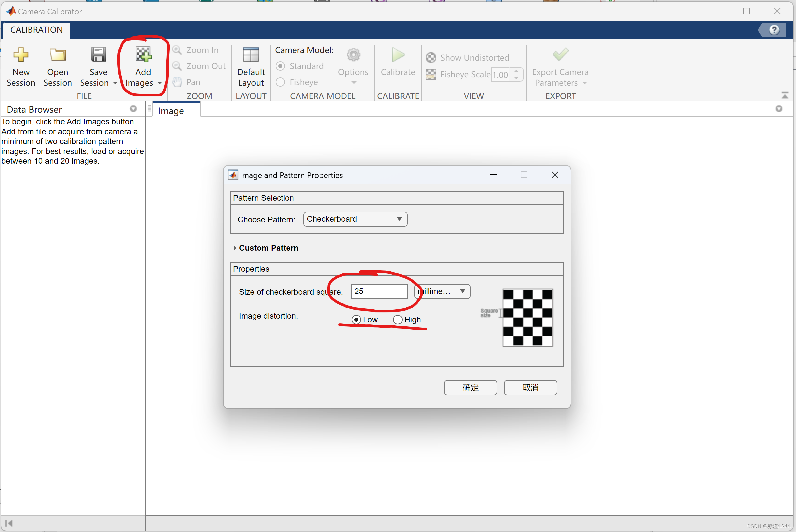Switch to the CALIBRATION ribbon tab
This screenshot has height=532, width=796.
pyautogui.click(x=36, y=30)
